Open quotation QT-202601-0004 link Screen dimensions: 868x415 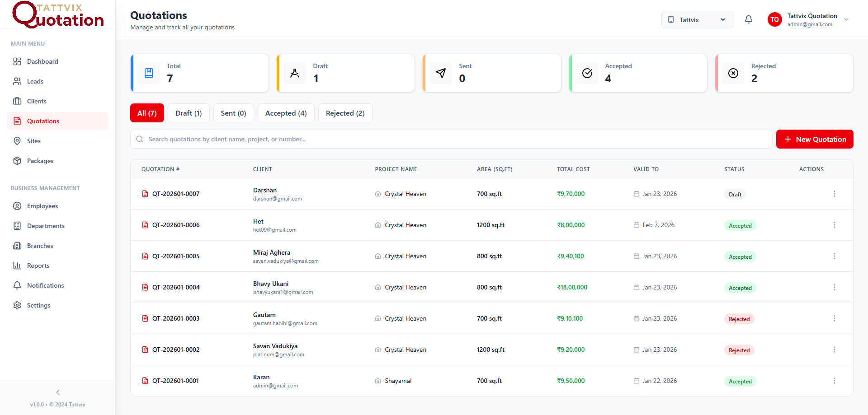175,287
